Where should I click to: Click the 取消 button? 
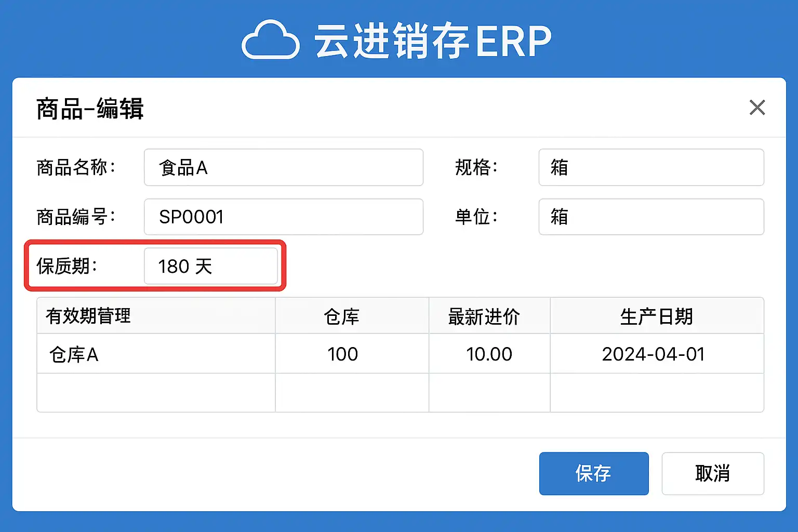coord(712,473)
